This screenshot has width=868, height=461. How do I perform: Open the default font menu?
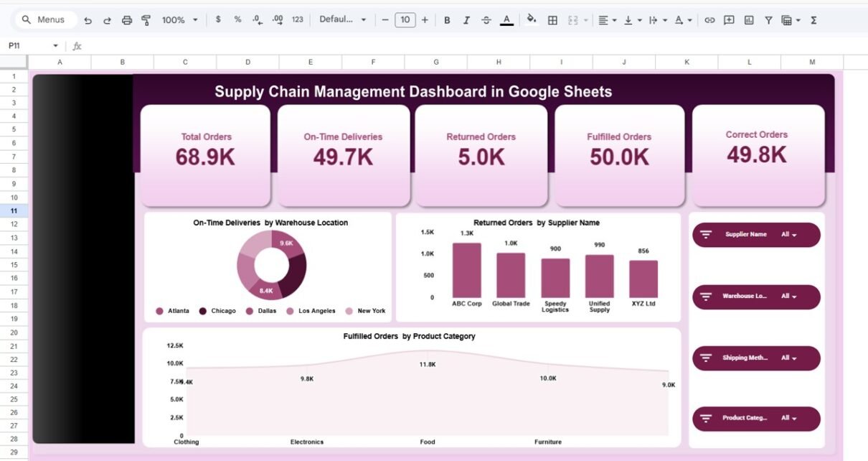(343, 20)
